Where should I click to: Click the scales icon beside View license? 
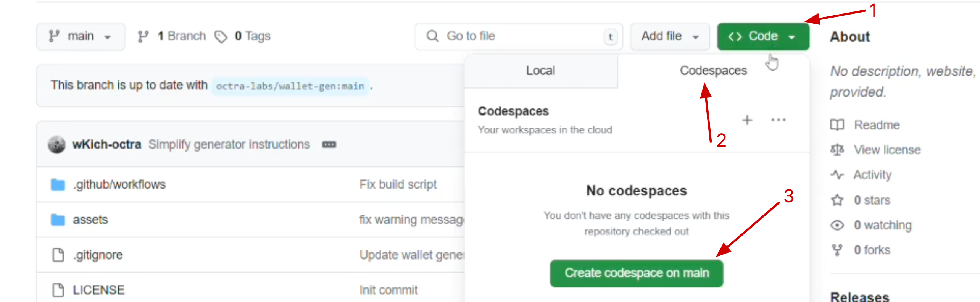click(837, 150)
